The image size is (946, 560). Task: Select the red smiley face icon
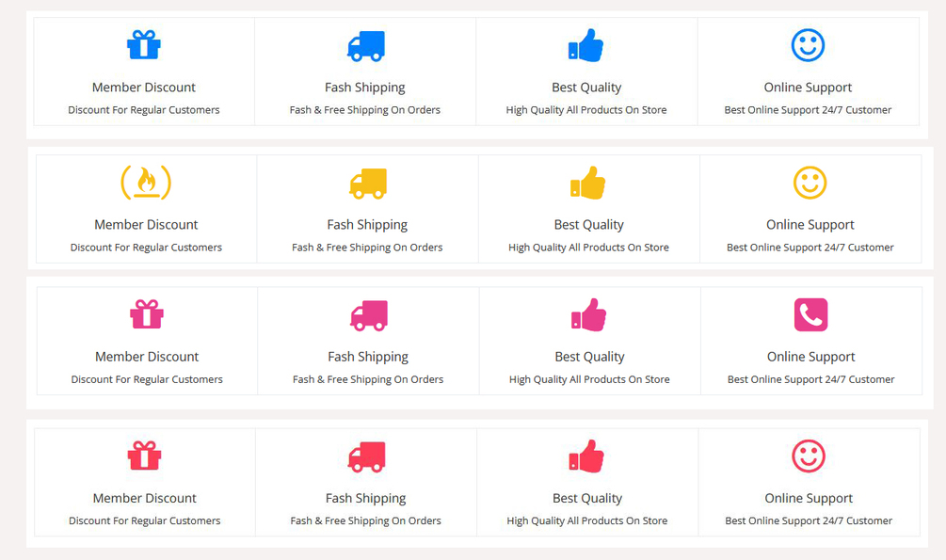[809, 456]
